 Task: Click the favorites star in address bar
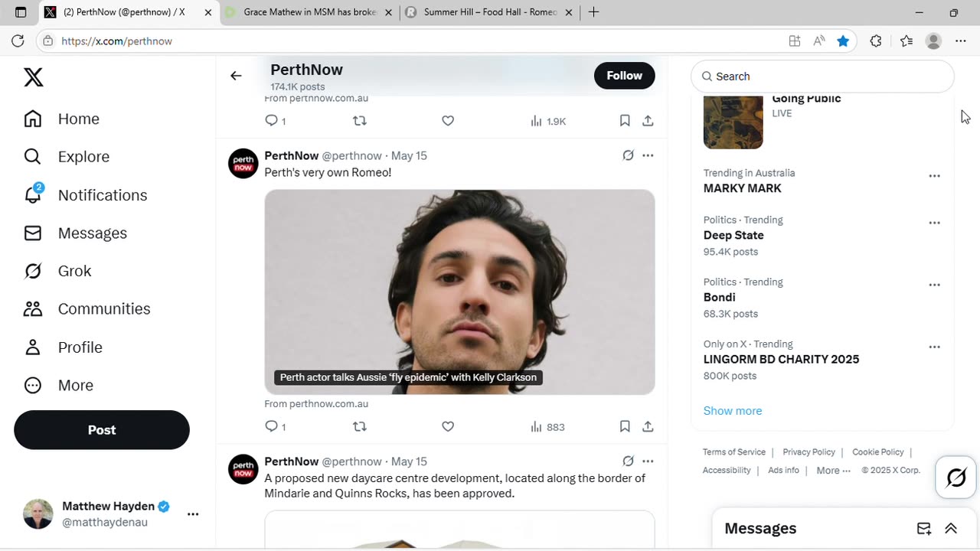tap(843, 41)
